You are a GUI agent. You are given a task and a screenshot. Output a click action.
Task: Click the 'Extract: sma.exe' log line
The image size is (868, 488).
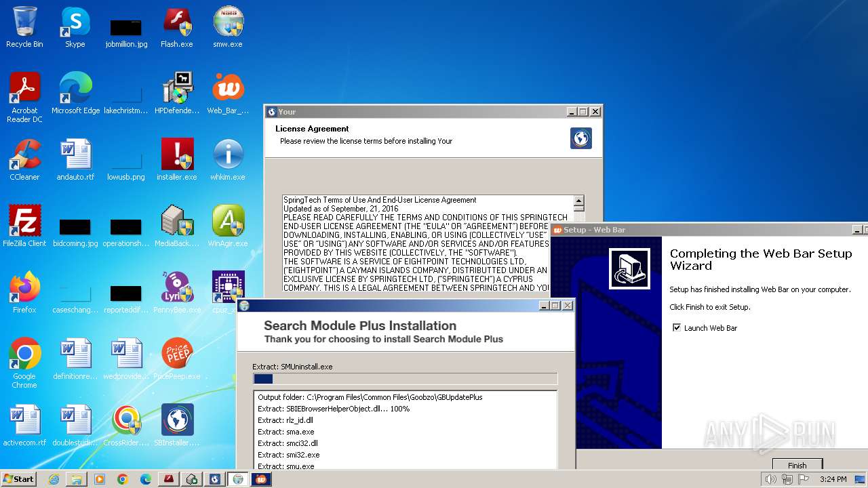[x=286, y=432]
